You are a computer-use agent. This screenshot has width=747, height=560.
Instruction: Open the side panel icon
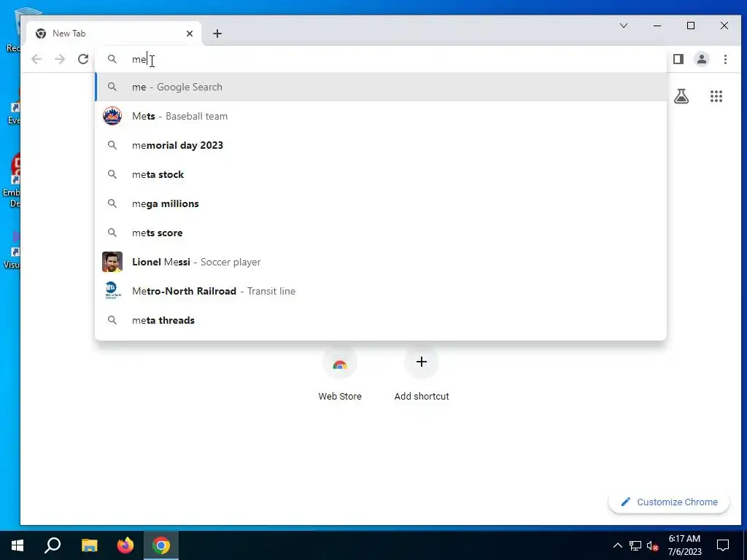pyautogui.click(x=678, y=59)
